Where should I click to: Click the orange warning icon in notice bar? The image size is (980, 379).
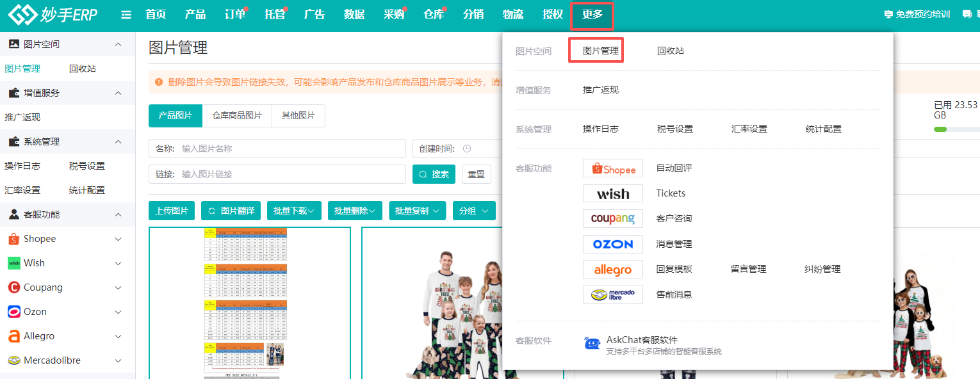coord(159,82)
